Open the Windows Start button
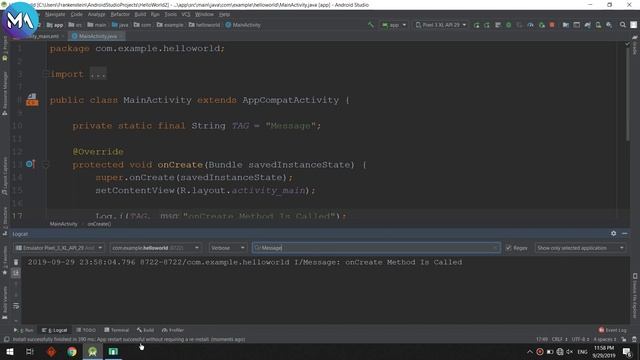The height and width of the screenshot is (360, 640). tap(9, 351)
